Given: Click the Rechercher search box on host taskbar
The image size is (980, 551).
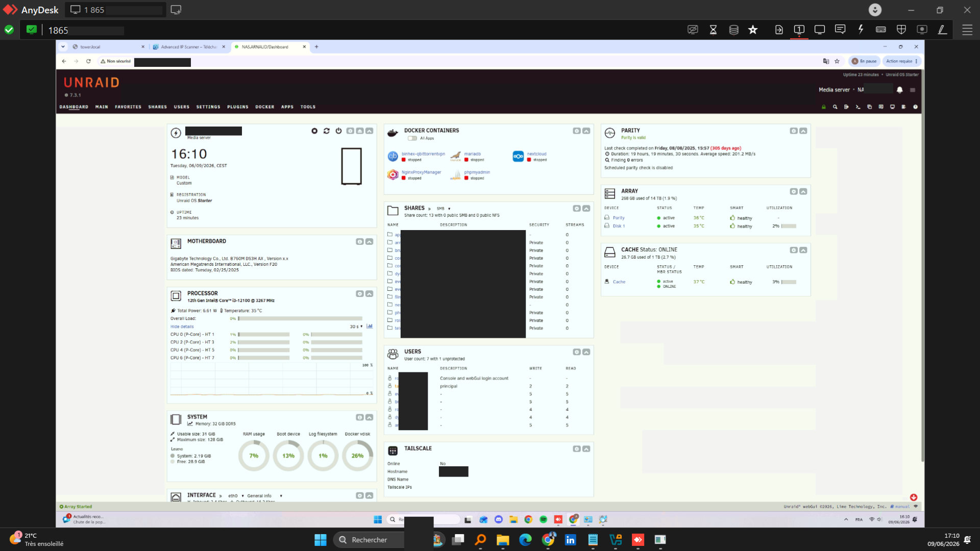Looking at the screenshot, I should (x=369, y=540).
